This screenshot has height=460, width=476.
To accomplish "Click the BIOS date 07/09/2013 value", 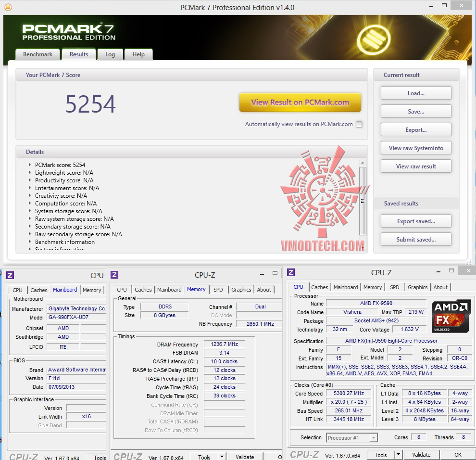I will [x=76, y=387].
